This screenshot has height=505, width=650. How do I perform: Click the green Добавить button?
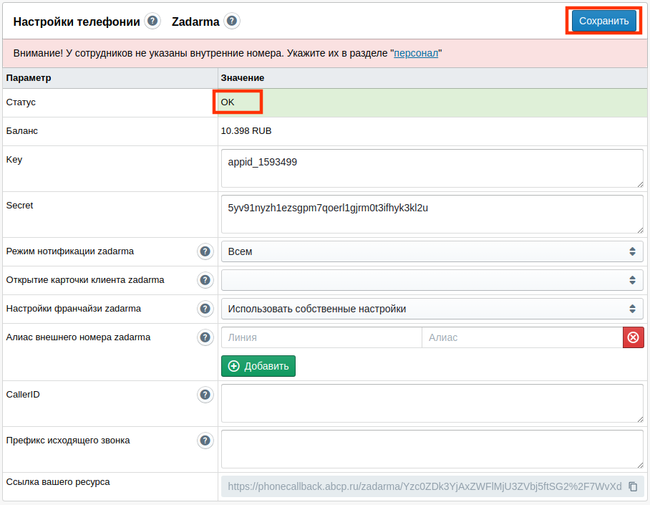(258, 366)
